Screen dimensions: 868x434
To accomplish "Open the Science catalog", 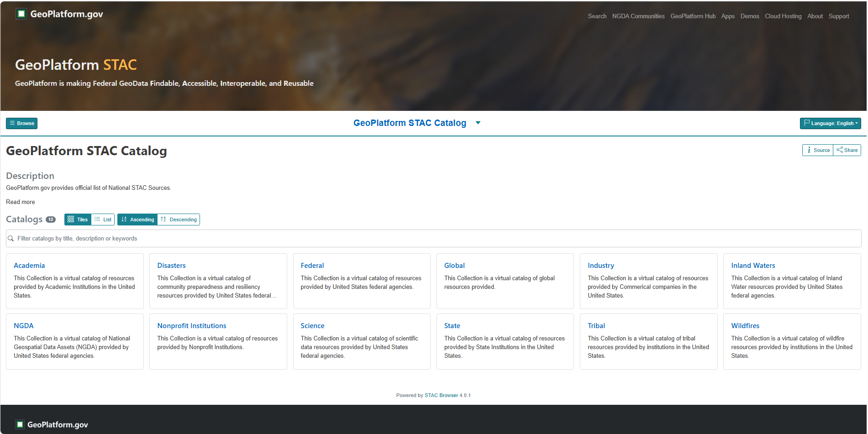I will pyautogui.click(x=312, y=326).
